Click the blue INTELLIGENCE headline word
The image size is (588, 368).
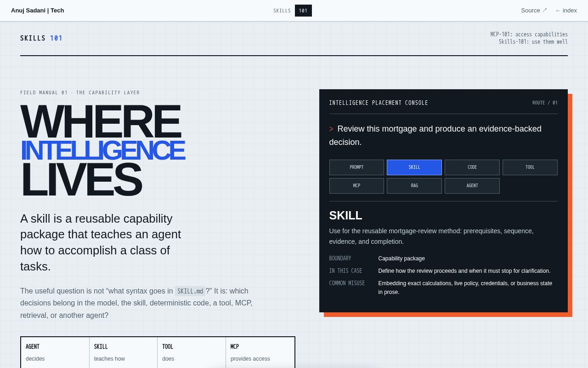click(x=103, y=150)
